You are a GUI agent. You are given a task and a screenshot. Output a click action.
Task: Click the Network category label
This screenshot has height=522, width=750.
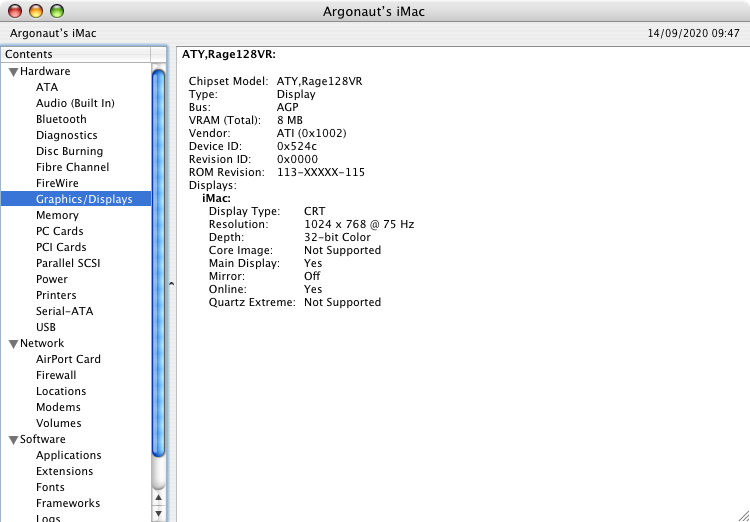point(42,343)
